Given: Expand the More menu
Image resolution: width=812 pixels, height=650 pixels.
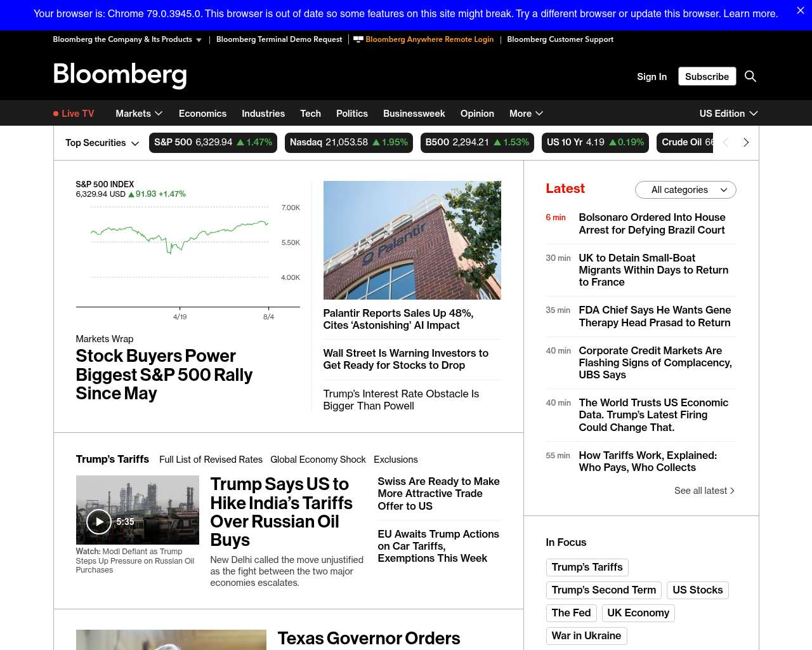Looking at the screenshot, I should pos(526,114).
